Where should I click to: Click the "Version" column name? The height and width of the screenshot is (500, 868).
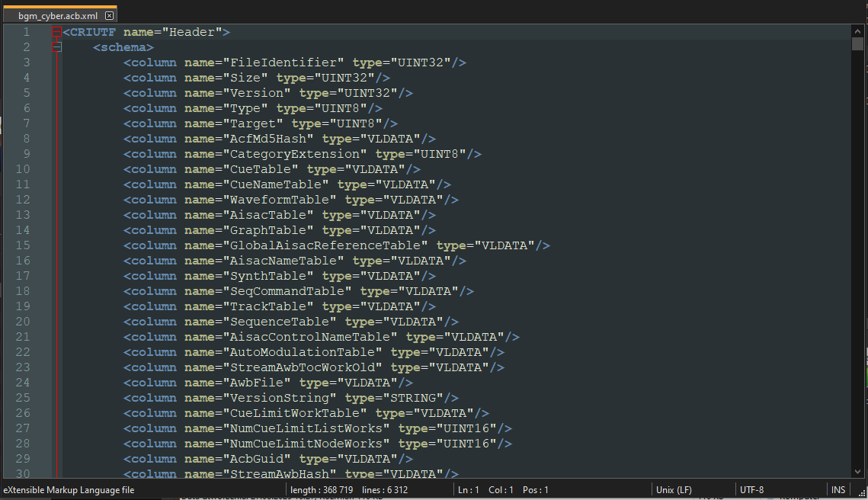[256, 93]
